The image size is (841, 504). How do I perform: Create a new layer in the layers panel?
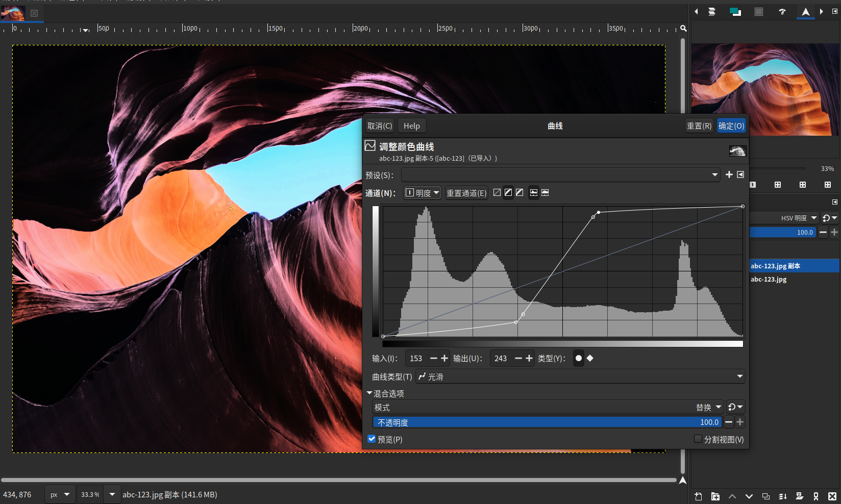[698, 496]
